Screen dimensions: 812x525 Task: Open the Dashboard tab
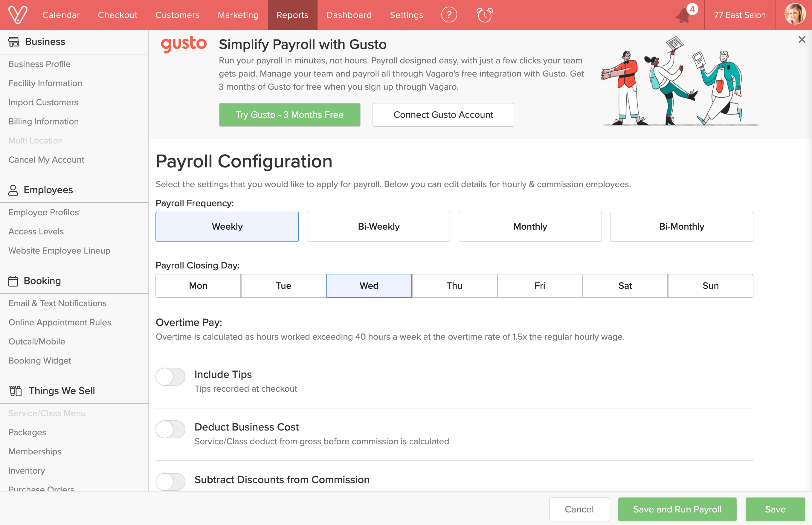[x=349, y=15]
